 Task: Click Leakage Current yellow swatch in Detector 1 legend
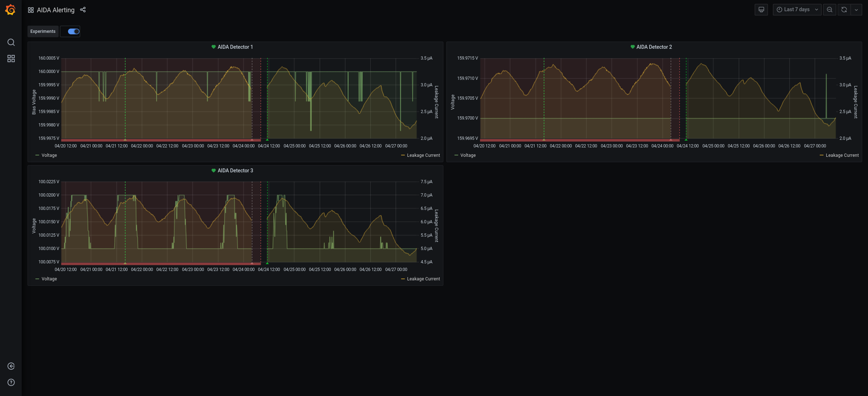coord(403,155)
